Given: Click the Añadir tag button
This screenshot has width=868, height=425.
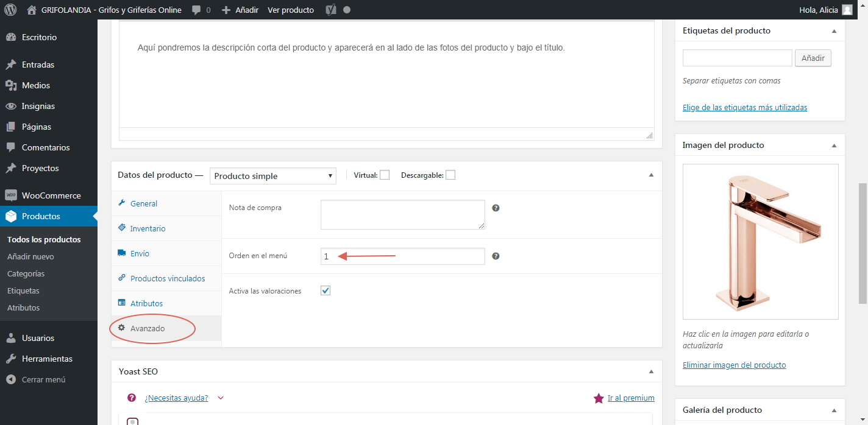Looking at the screenshot, I should coord(813,58).
